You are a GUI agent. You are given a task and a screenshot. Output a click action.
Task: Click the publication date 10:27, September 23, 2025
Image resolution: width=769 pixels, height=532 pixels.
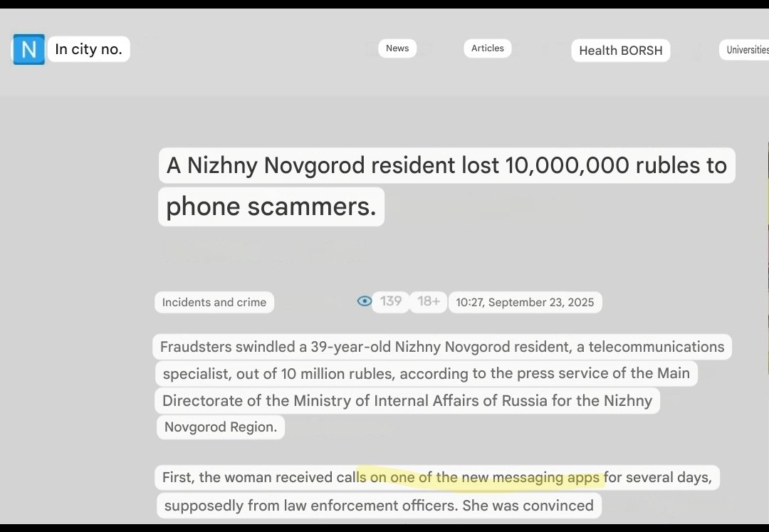click(x=525, y=302)
